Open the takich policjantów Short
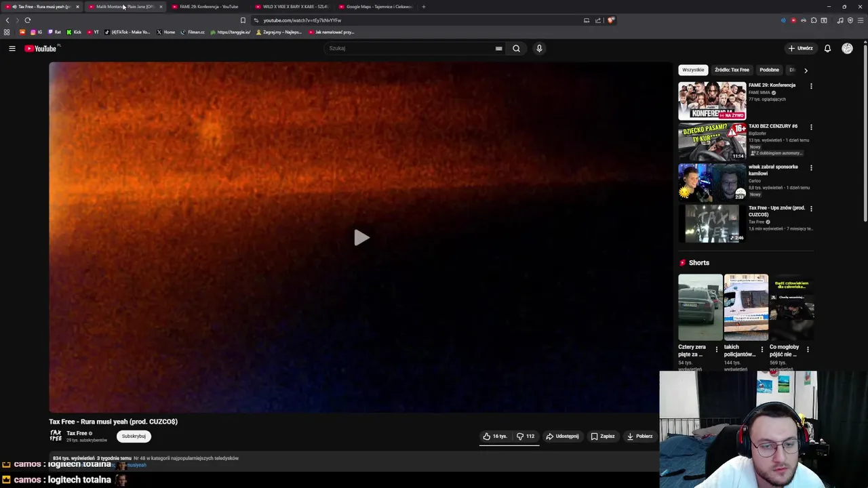 click(x=746, y=307)
